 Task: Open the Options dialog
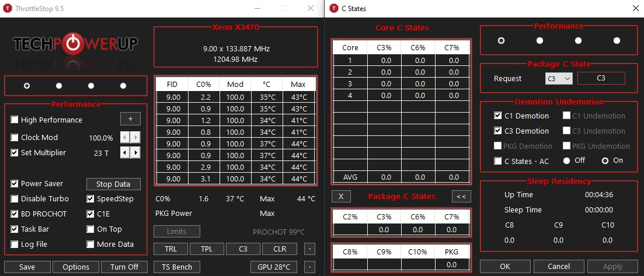click(76, 267)
